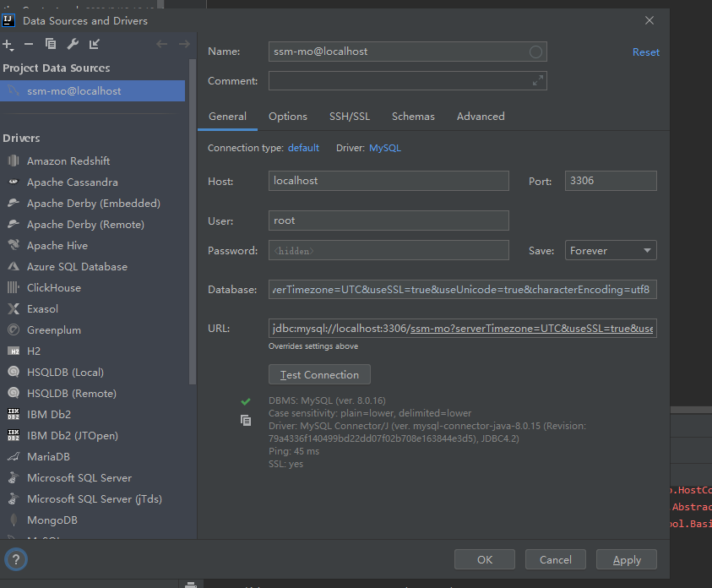The width and height of the screenshot is (712, 588).
Task: Select the Apache Cassandra driver icon
Action: (14, 182)
